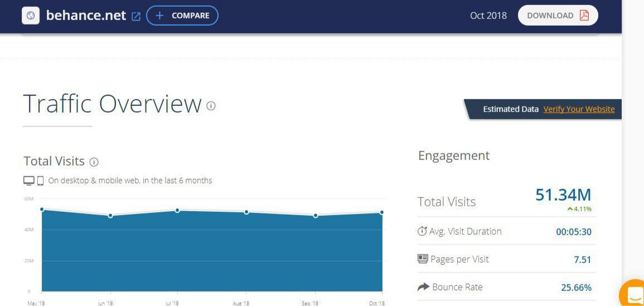Click the Download PDF button
Image resolution: width=644 pixels, height=306 pixels.
(x=558, y=16)
